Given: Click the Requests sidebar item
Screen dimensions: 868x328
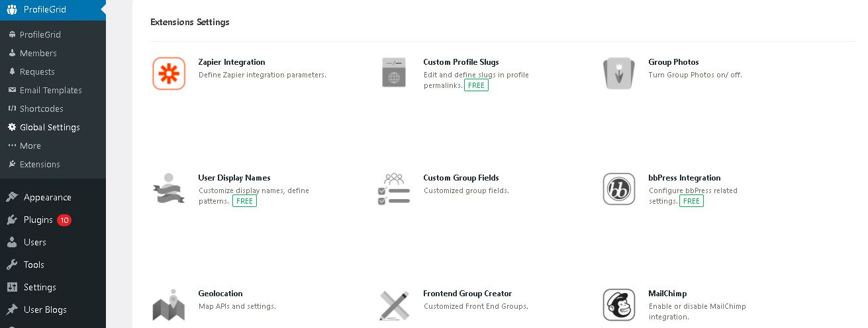Looking at the screenshot, I should coord(37,71).
